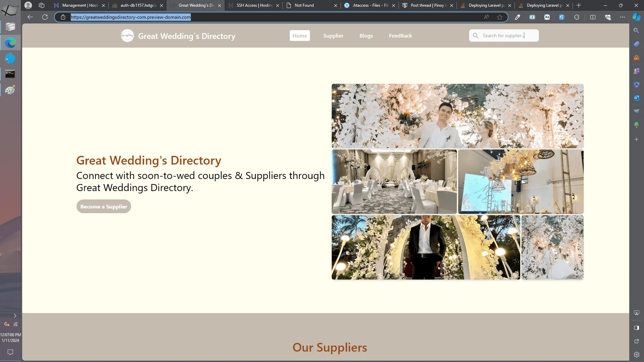
Task: Expand the taskbar chevron arrow
Action: [15, 316]
